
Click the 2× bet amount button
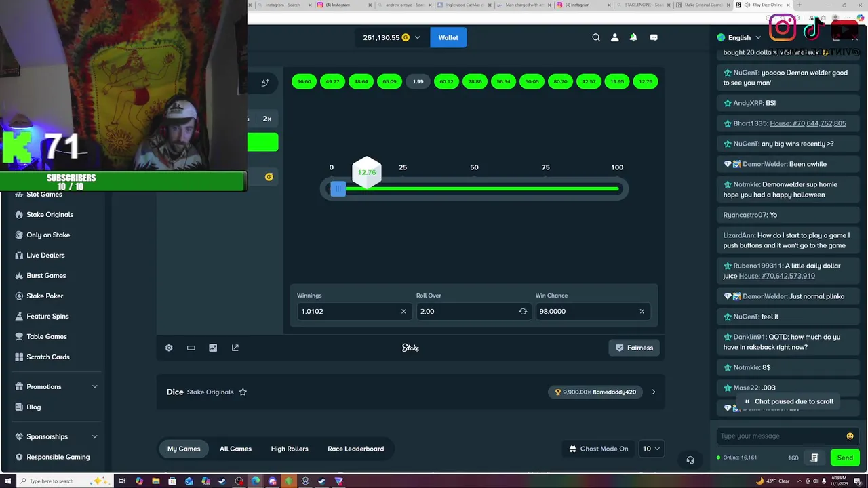point(267,119)
